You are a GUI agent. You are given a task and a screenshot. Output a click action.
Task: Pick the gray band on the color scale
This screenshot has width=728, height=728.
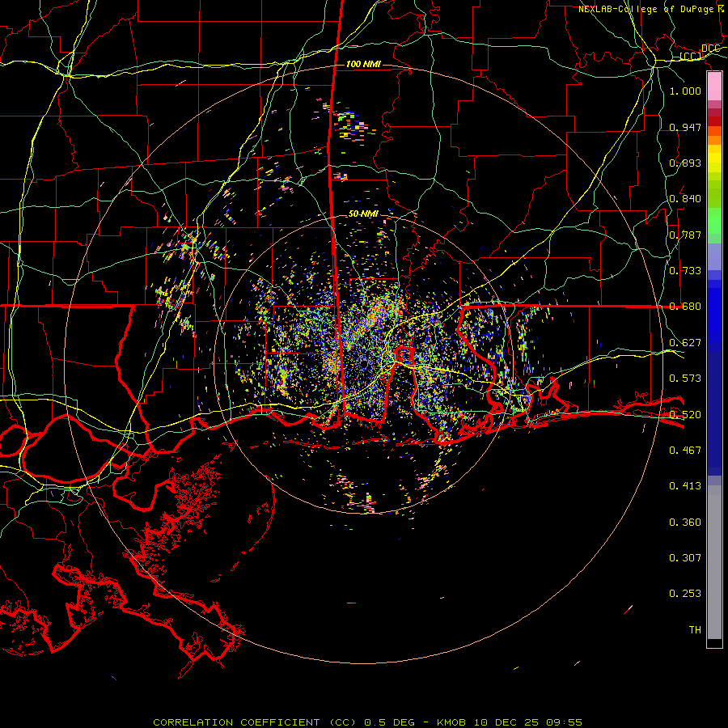click(714, 562)
